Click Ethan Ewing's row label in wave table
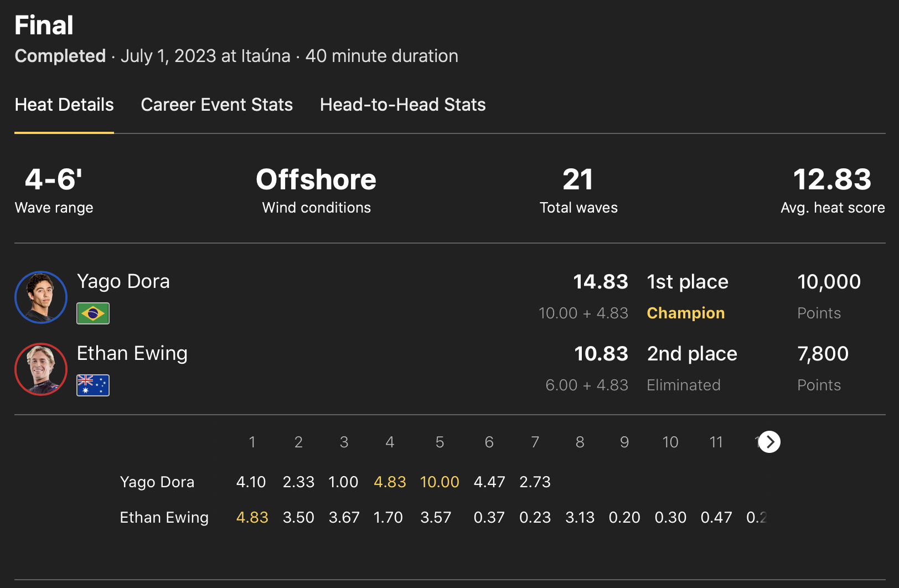Viewport: 899px width, 588px height. (x=164, y=517)
